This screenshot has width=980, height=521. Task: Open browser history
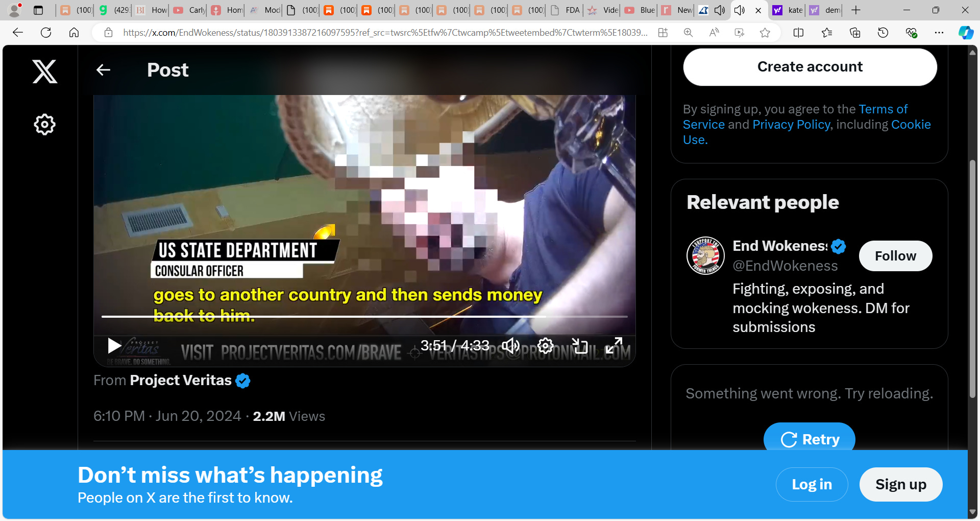click(883, 33)
